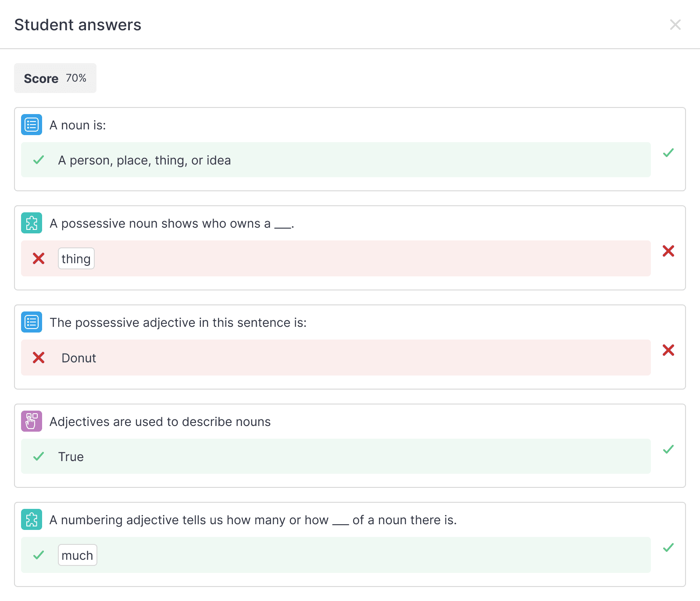
Task: Click the question text 'A noun is:'
Action: [78, 125]
